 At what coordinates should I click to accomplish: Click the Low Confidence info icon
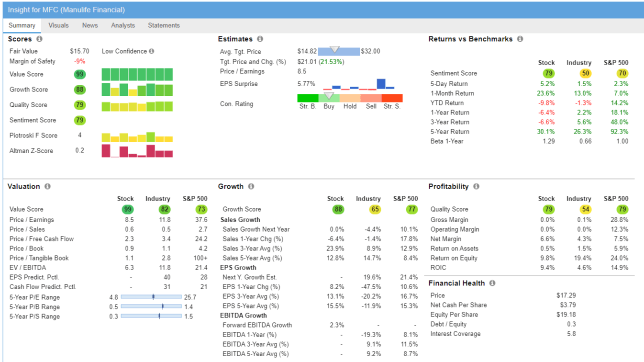[152, 51]
